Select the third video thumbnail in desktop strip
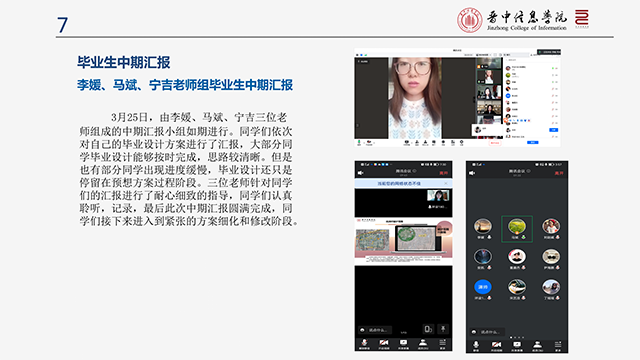The width and height of the screenshot is (640, 360). tap(489, 91)
